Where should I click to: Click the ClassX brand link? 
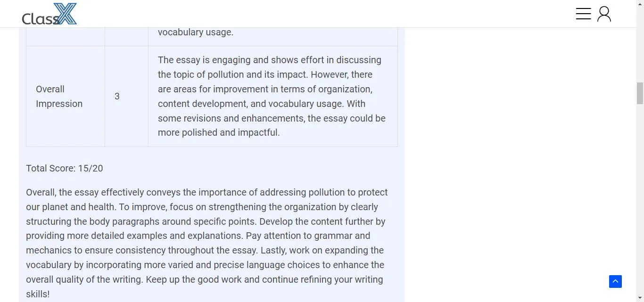coord(49,14)
